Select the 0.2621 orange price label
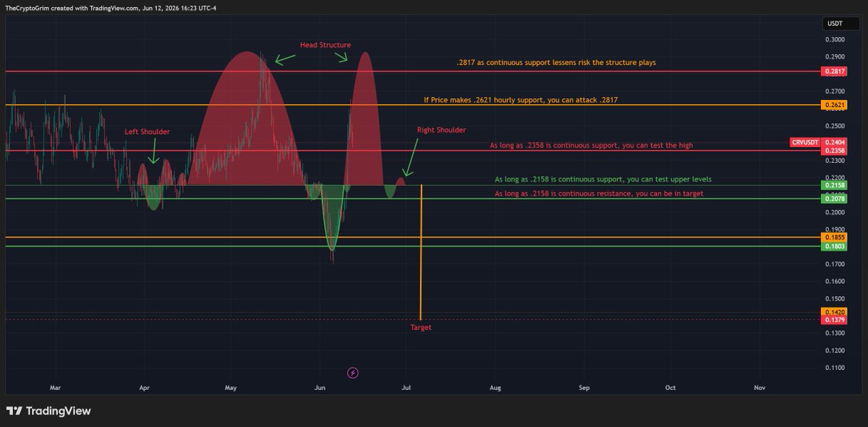Image resolution: width=868 pixels, height=427 pixels. 834,106
